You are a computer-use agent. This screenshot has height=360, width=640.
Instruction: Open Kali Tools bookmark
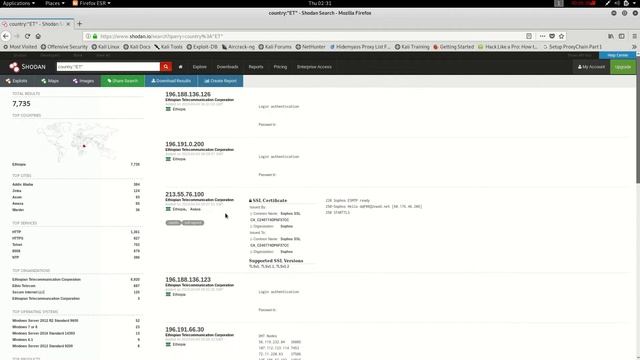tap(169, 47)
